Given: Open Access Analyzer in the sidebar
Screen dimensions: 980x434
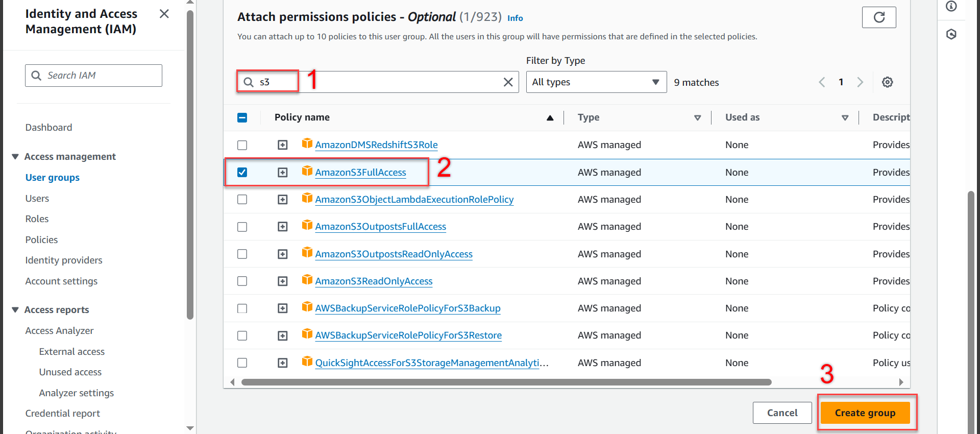Looking at the screenshot, I should click(59, 331).
